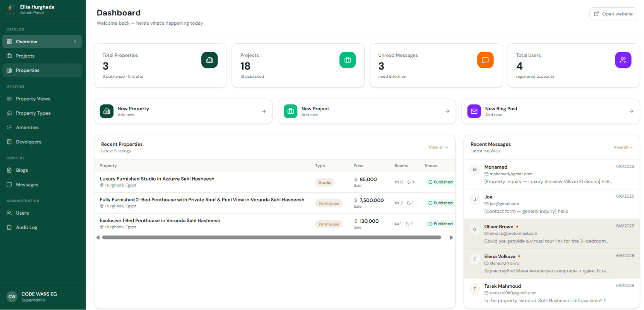
Task: Click the purple Total Users icon
Action: (x=623, y=60)
